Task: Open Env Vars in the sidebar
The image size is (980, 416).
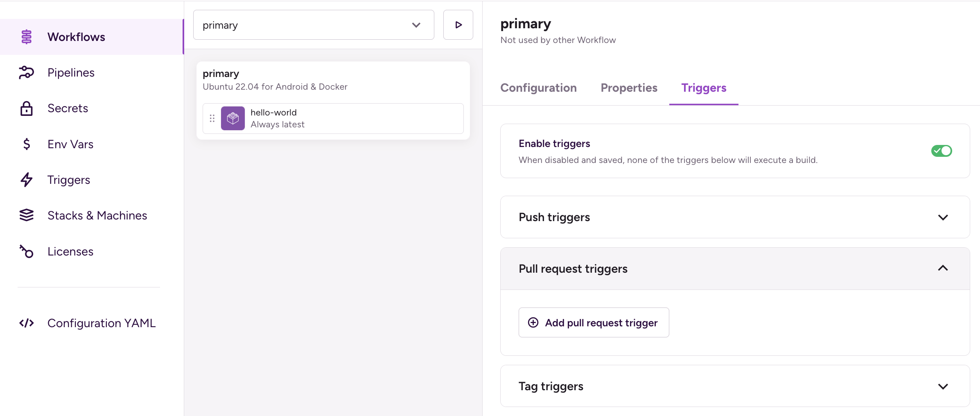Action: [92, 144]
